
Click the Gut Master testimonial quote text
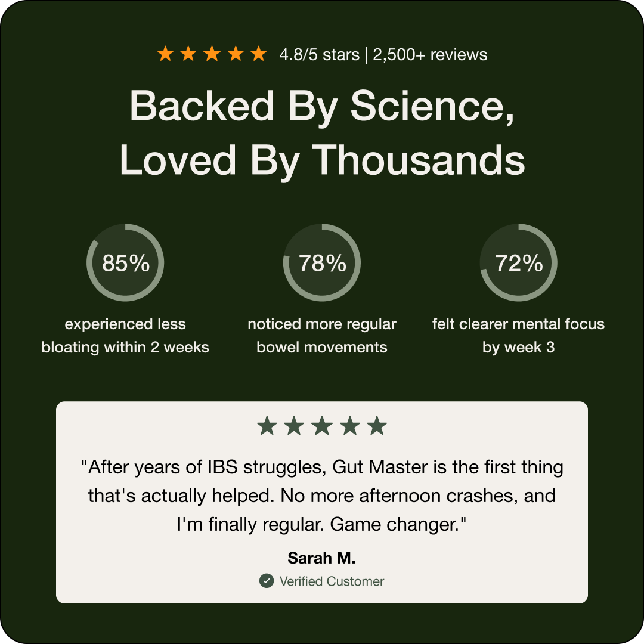322,496
